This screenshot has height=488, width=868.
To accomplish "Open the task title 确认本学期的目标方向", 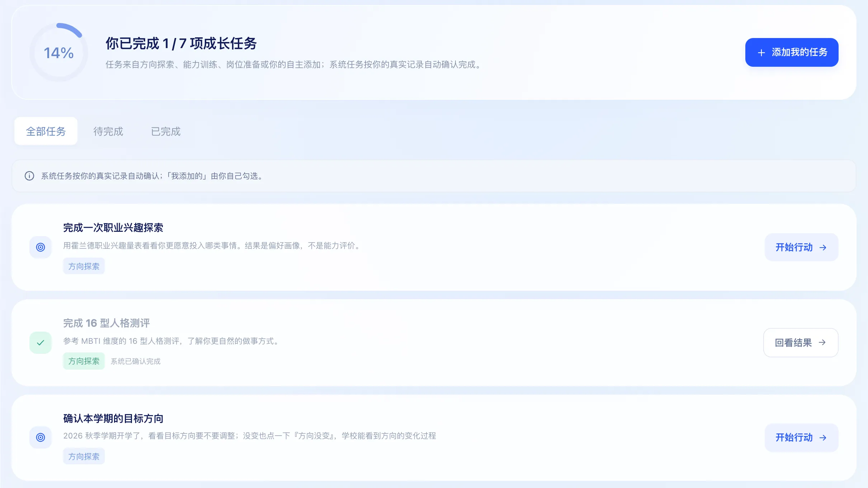I will 113,418.
